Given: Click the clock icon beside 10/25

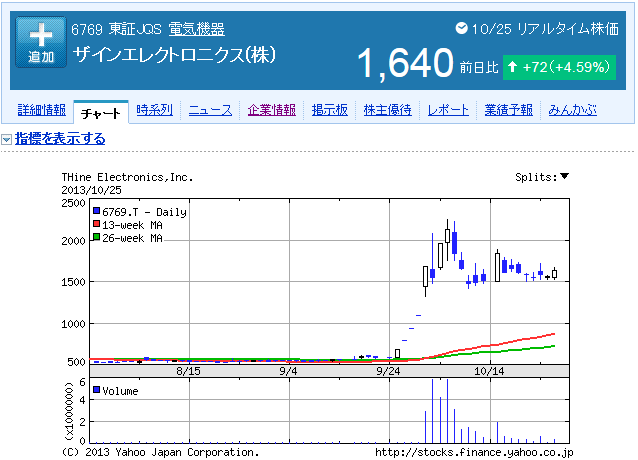Looking at the screenshot, I should pos(461,28).
